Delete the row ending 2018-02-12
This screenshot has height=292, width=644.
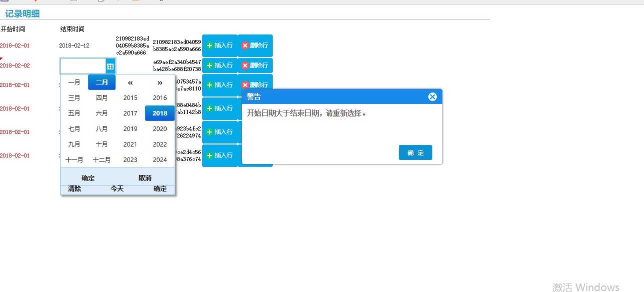point(255,45)
